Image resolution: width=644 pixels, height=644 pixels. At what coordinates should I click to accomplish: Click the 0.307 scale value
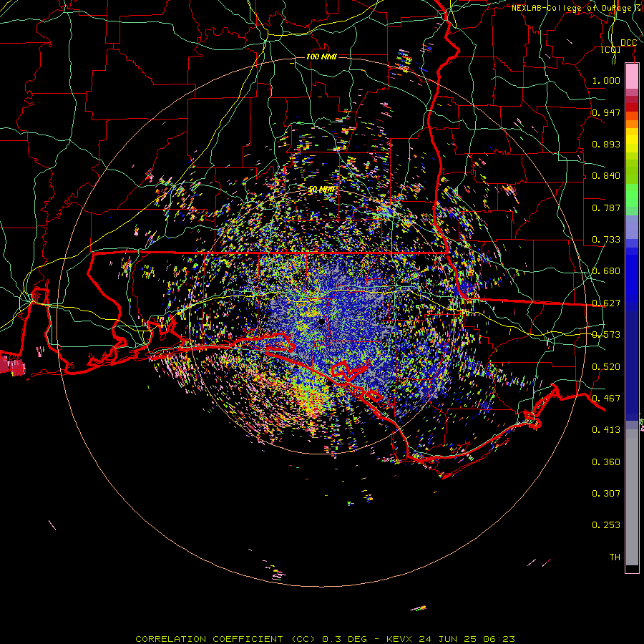(606, 493)
